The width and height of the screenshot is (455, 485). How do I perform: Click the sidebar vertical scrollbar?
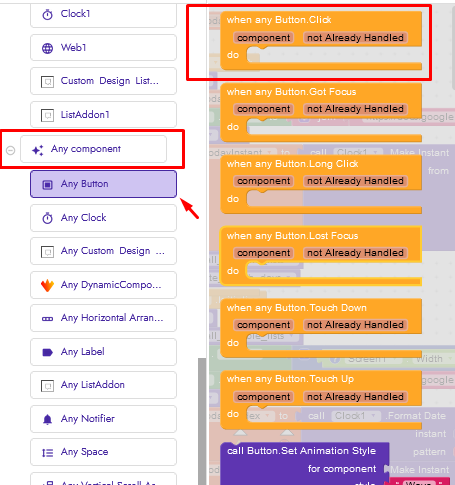coord(202,421)
